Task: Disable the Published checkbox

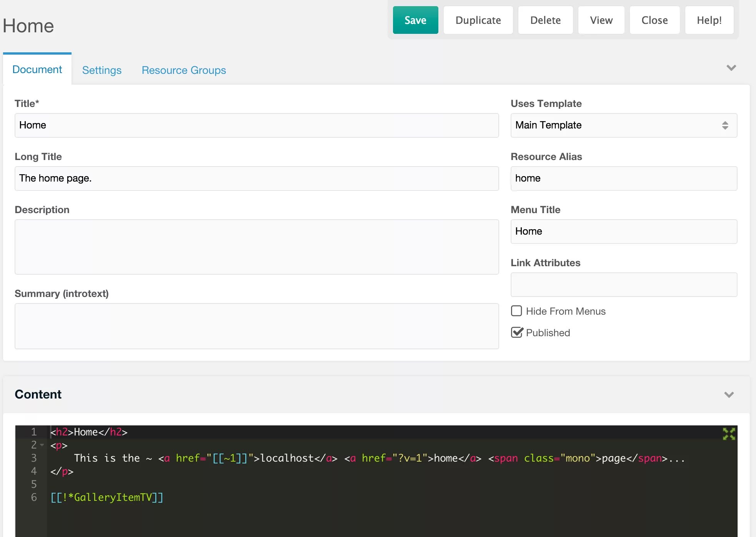Action: [516, 332]
